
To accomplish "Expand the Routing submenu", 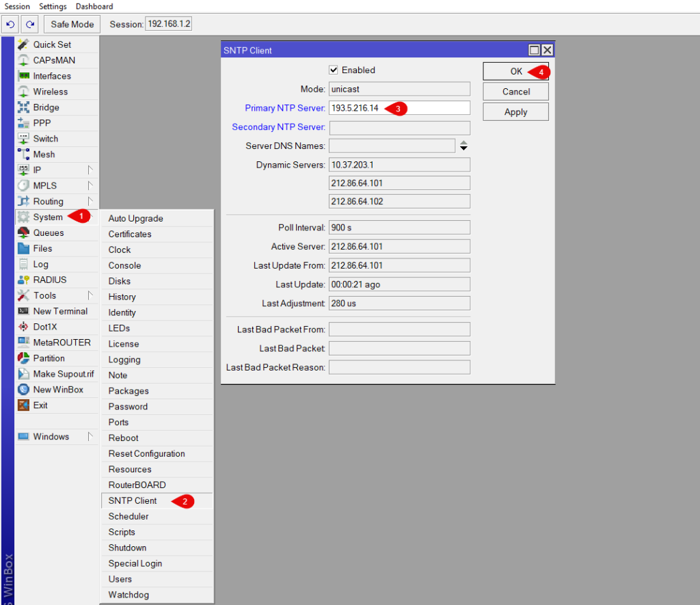I will 90,202.
